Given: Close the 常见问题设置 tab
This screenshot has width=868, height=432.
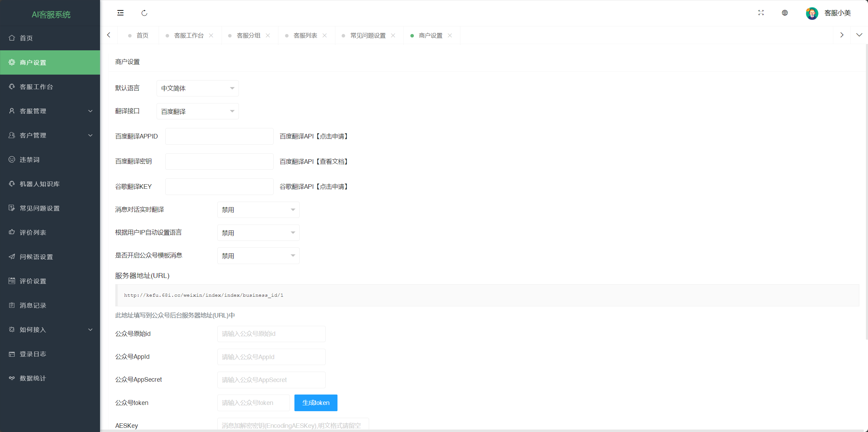Looking at the screenshot, I should tap(393, 35).
